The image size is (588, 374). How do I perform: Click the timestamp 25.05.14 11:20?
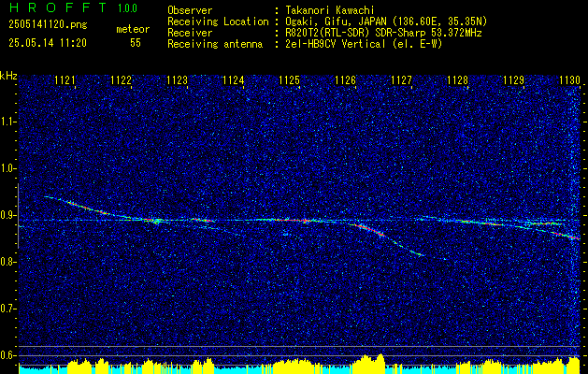48,43
